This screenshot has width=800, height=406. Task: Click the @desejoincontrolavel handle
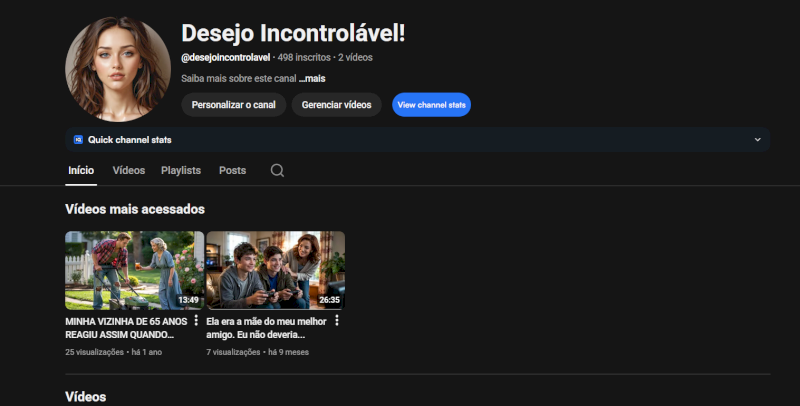226,58
